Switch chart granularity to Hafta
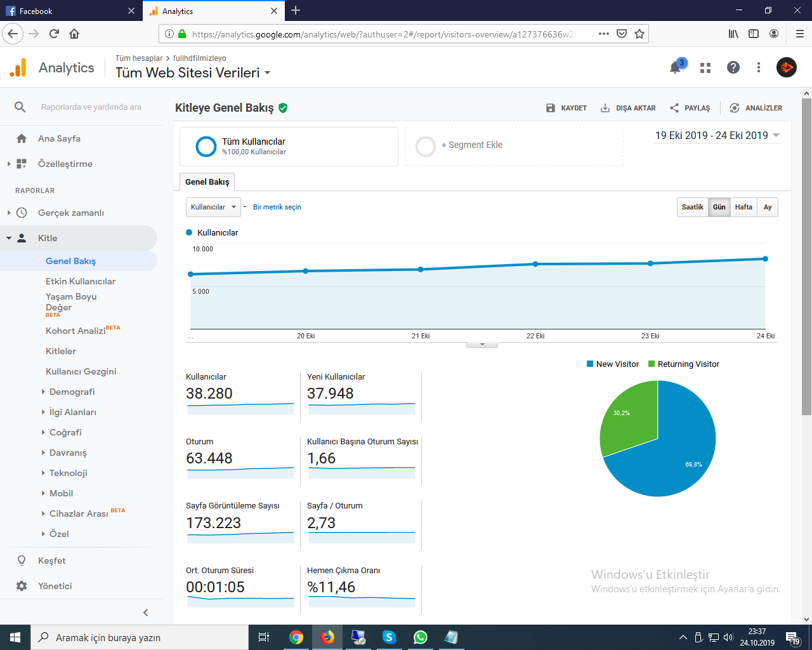Image resolution: width=812 pixels, height=650 pixels. coord(743,207)
